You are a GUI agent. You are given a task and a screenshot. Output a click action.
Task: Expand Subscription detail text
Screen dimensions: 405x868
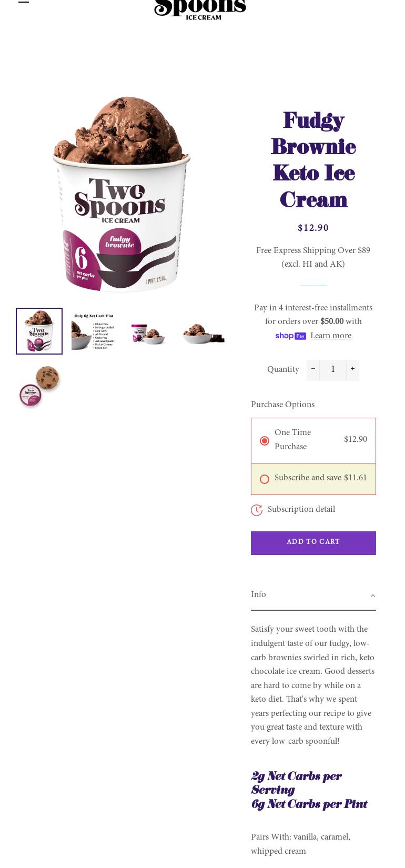(x=301, y=510)
